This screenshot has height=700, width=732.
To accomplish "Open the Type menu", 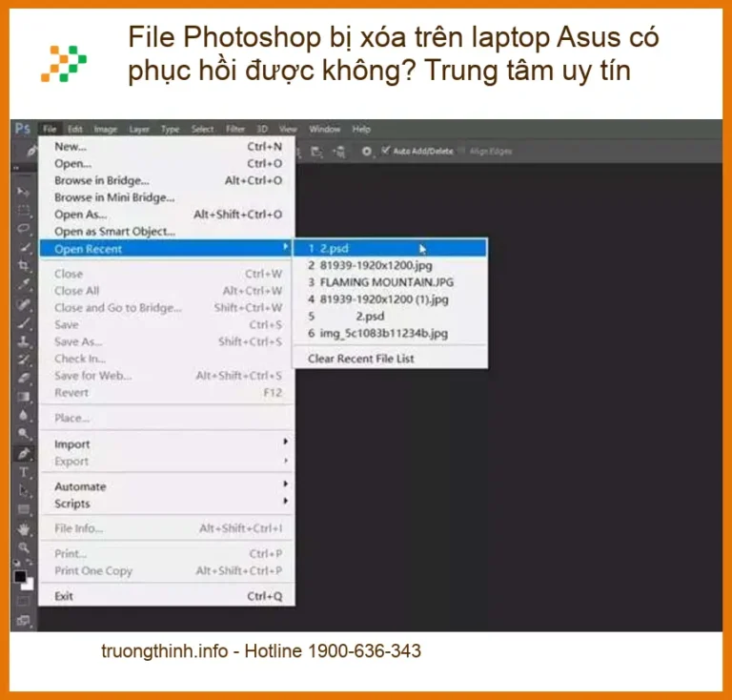I will click(170, 130).
